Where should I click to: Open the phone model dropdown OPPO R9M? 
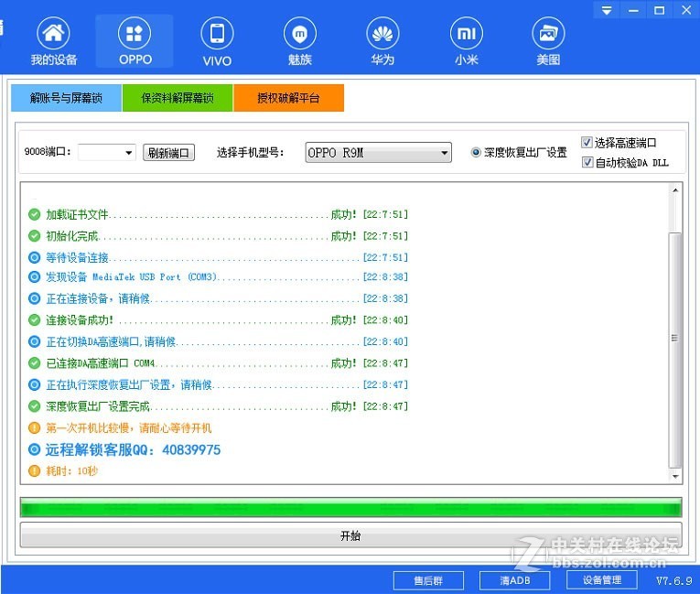(x=444, y=153)
